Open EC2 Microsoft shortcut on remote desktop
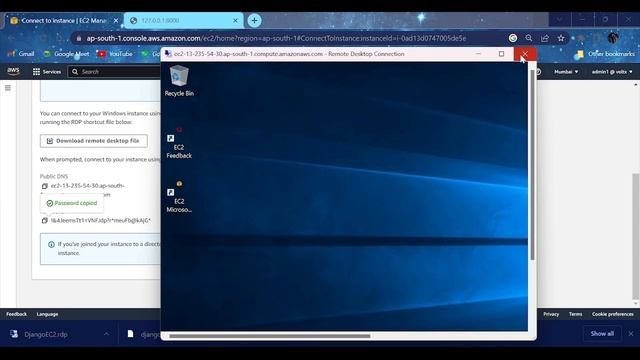The width and height of the screenshot is (640, 360). (x=179, y=197)
